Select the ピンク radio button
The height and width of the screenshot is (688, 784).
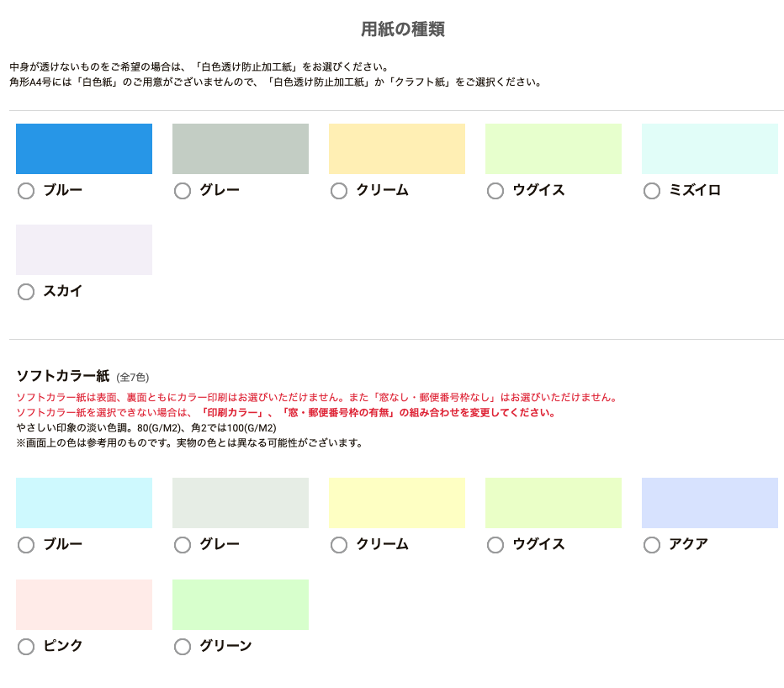coord(26,647)
